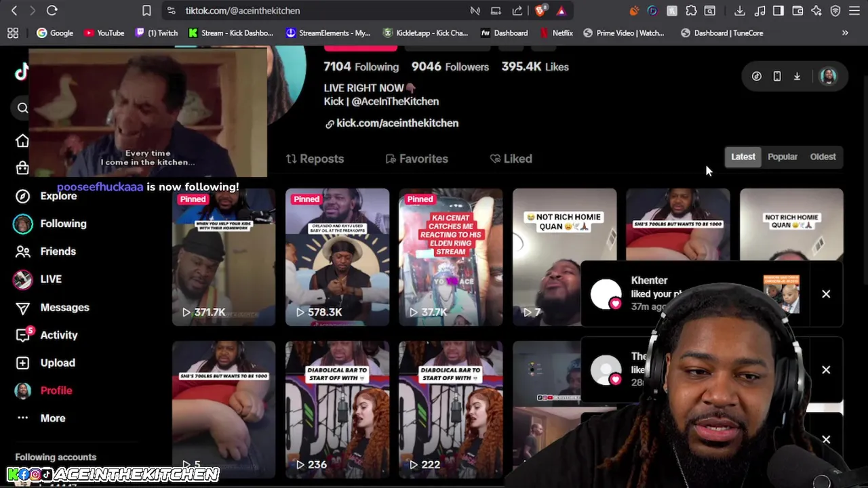
Task: Reload the TikTok page
Action: tap(52, 11)
